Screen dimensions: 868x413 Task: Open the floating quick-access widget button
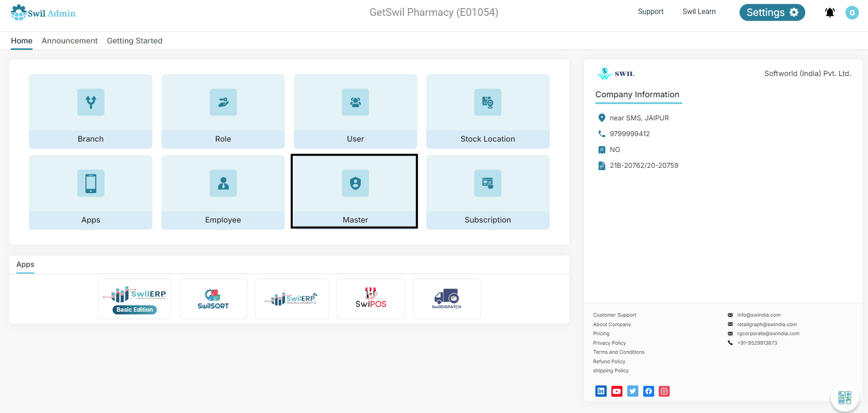click(x=844, y=398)
